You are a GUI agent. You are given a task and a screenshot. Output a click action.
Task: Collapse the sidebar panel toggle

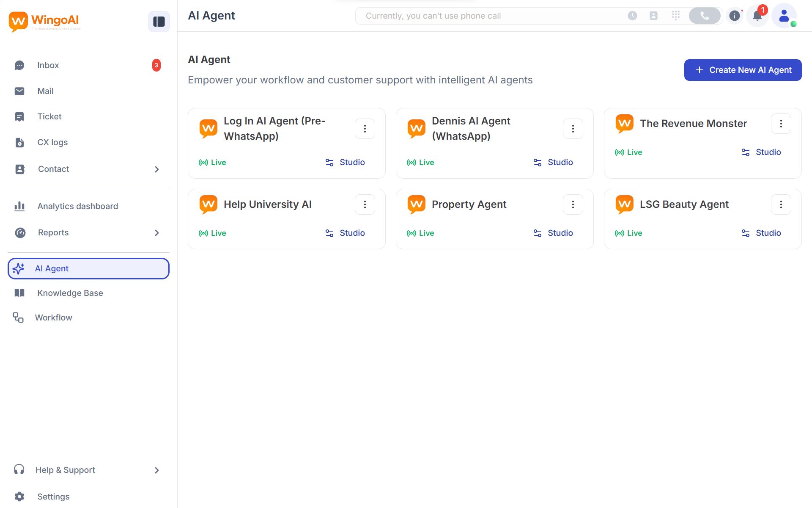coord(159,22)
